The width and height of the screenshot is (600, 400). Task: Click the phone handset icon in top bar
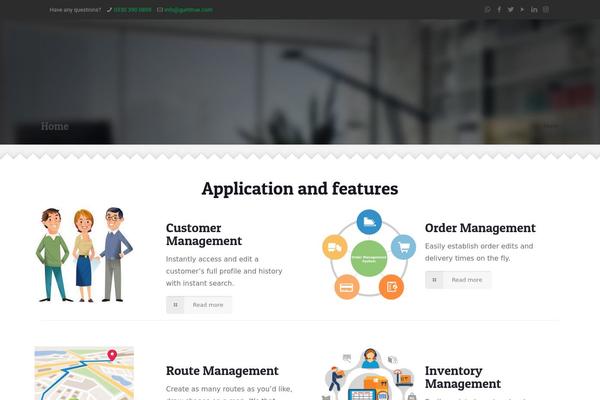point(109,10)
